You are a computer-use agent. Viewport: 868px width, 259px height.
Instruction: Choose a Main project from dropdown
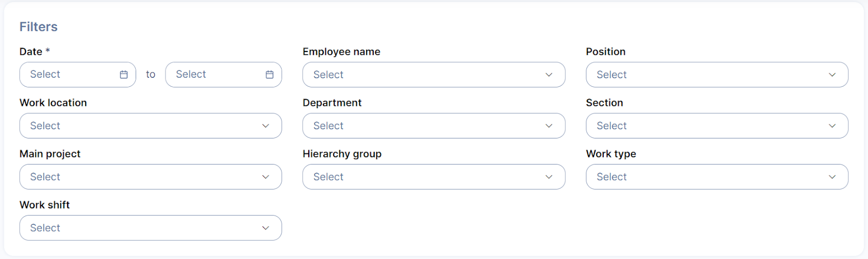[141, 177]
